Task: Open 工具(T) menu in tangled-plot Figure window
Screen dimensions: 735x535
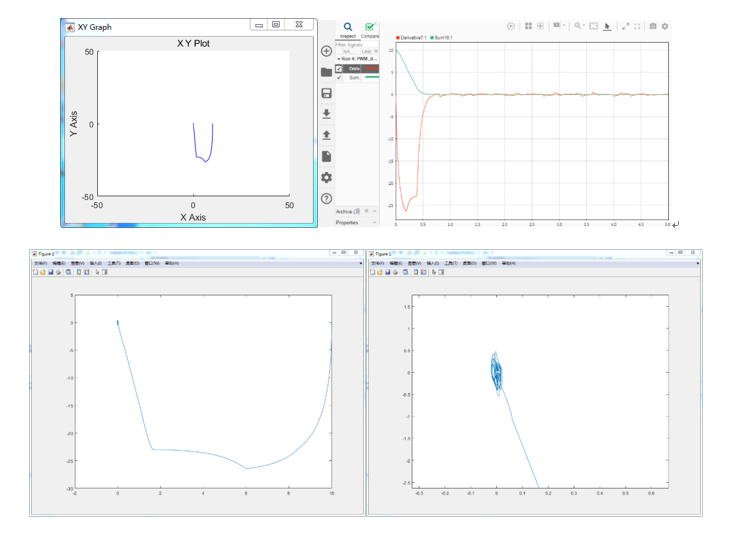Action: 451,263
